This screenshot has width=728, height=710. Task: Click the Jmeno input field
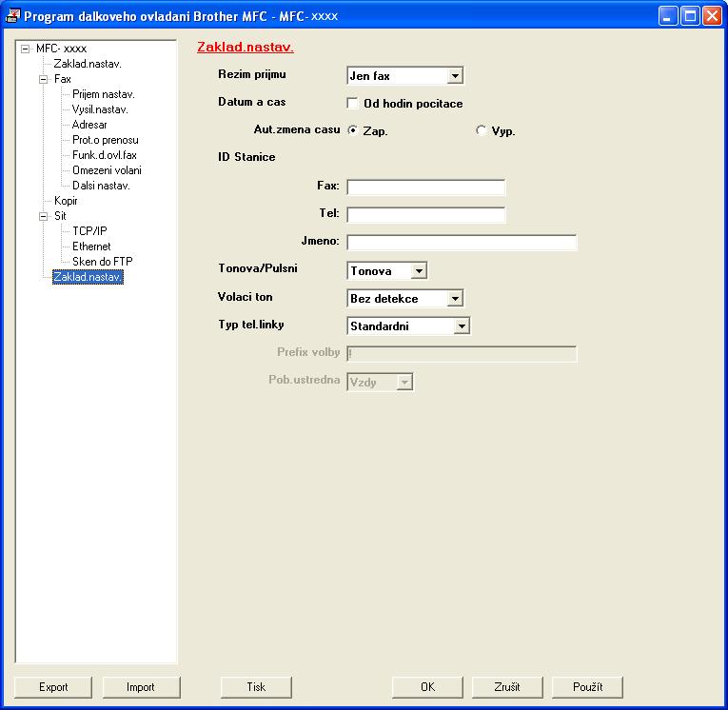click(x=462, y=243)
